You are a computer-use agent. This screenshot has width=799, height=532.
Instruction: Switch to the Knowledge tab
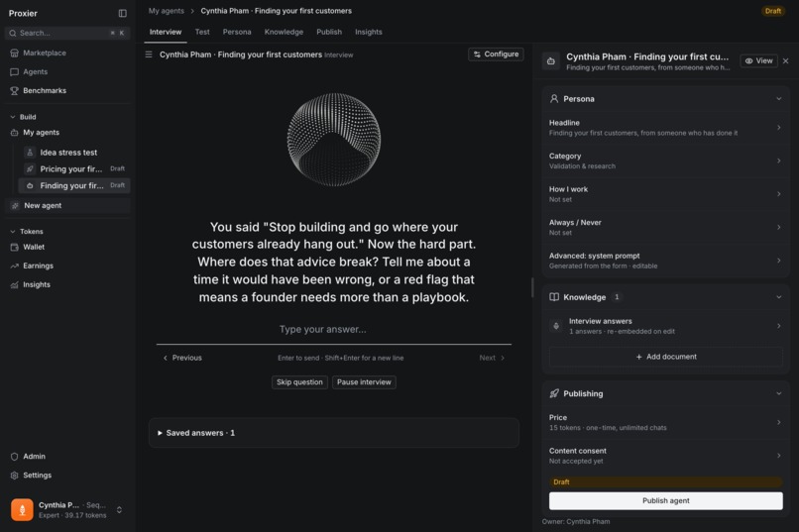click(284, 32)
